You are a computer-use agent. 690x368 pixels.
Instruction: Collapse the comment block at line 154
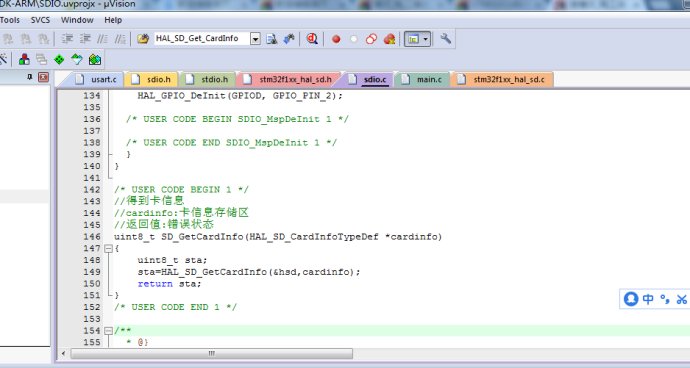click(x=108, y=331)
